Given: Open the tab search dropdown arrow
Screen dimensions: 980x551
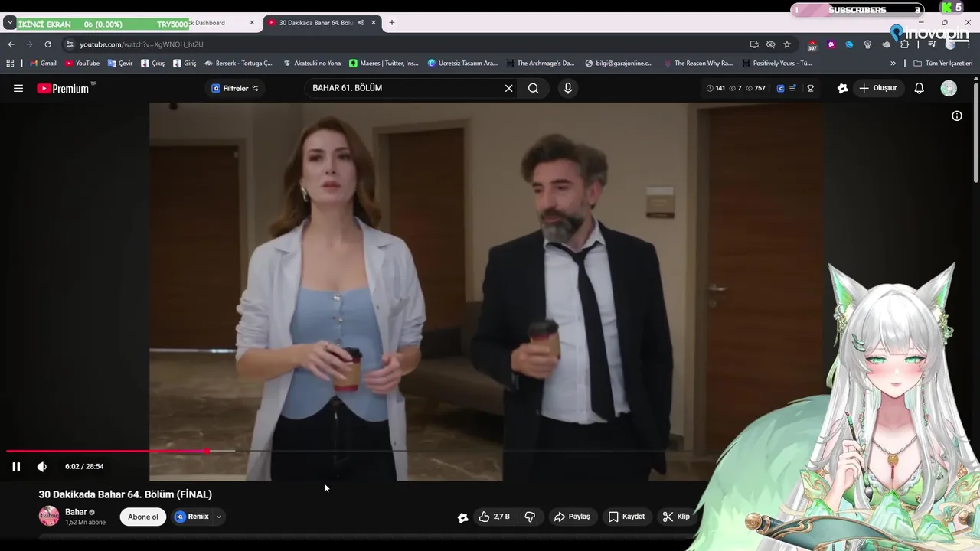Looking at the screenshot, I should click(x=10, y=23).
